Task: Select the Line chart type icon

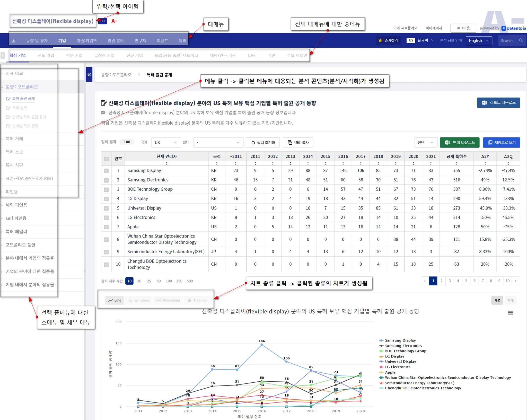Action: pyautogui.click(x=111, y=300)
